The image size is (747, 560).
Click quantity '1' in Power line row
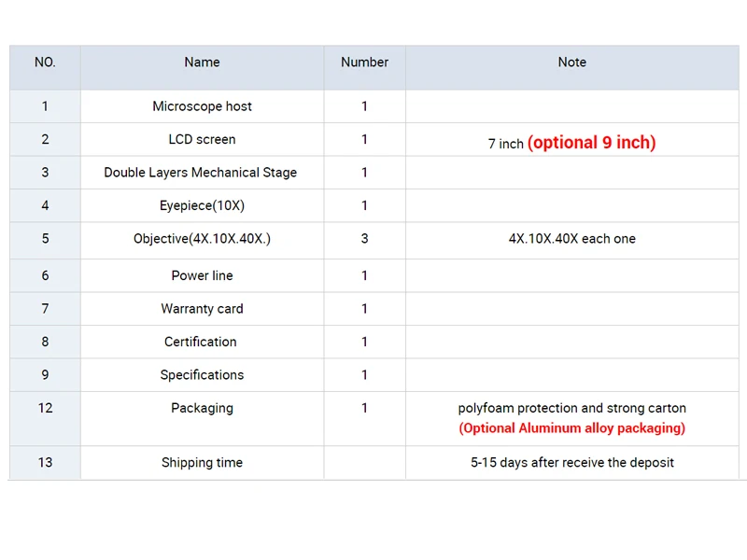364,275
